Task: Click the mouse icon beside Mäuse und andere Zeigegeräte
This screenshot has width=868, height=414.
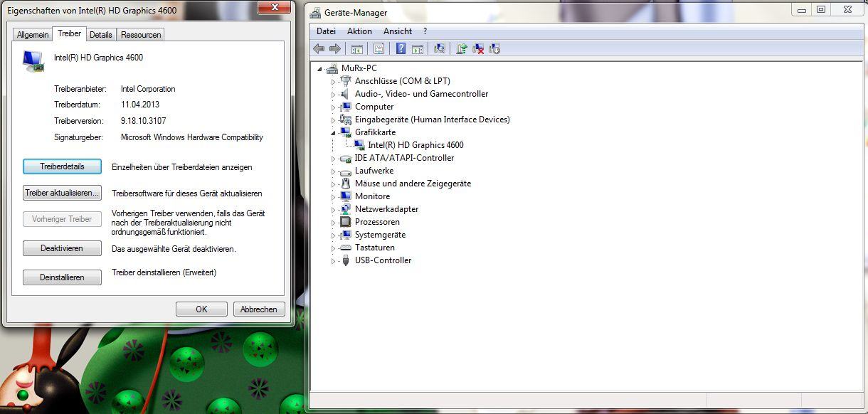Action: (x=346, y=184)
